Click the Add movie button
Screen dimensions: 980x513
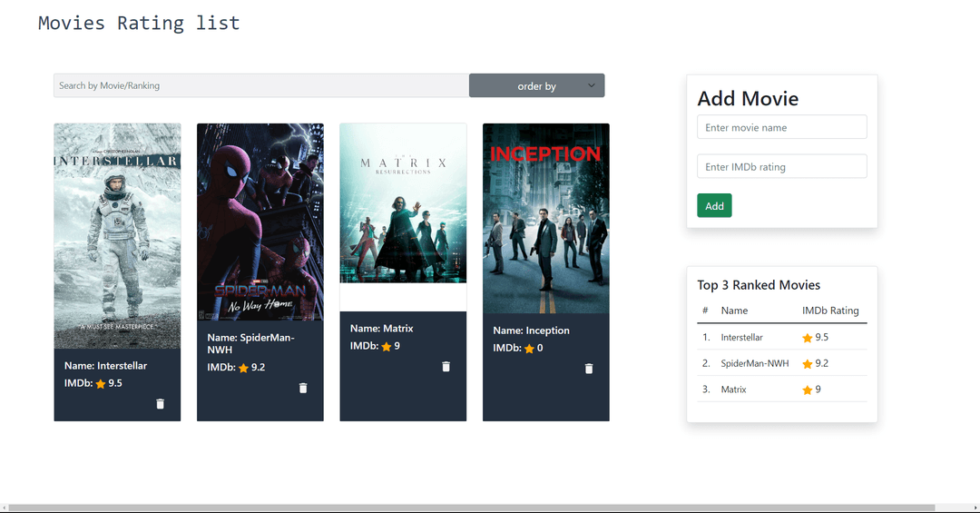coord(714,206)
